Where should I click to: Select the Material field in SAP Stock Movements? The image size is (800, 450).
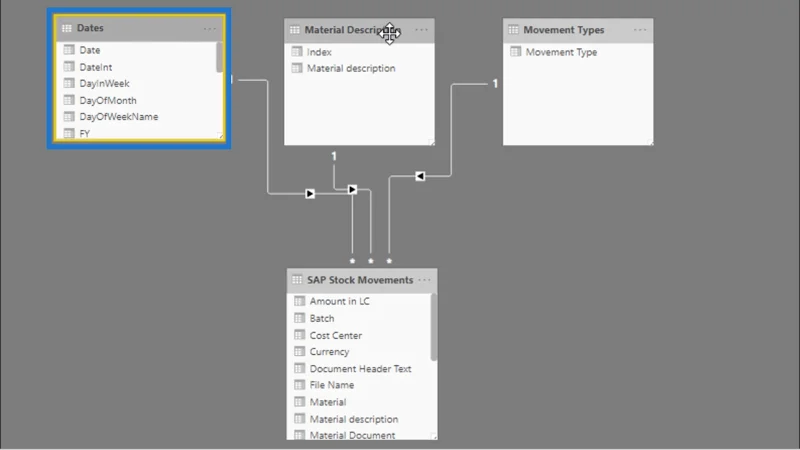tap(328, 402)
